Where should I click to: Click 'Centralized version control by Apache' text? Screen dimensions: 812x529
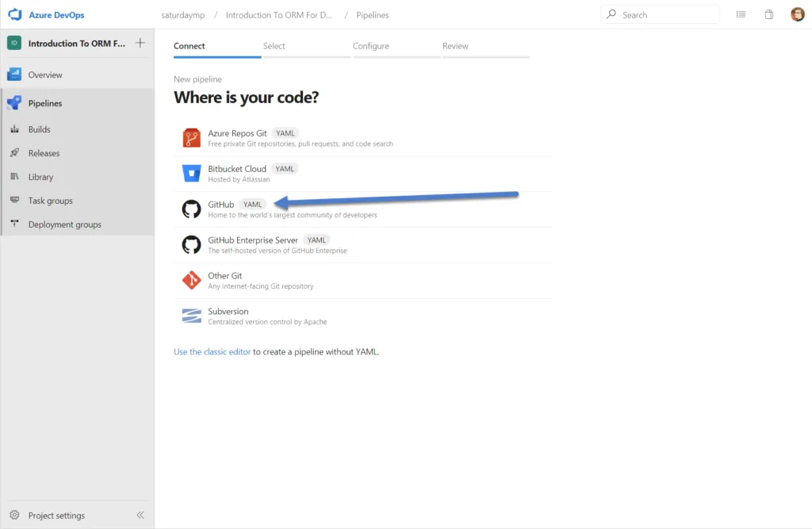coord(267,322)
